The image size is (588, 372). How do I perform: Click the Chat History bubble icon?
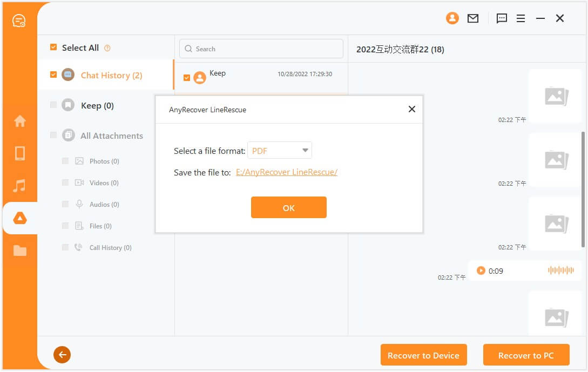click(68, 75)
